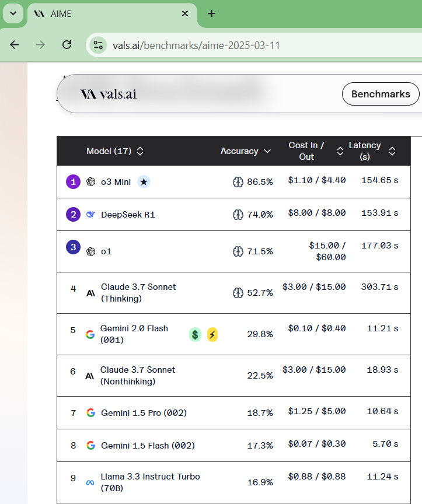
Task: Click the $8.00 / $8.00 cost cell
Action: coord(317,213)
